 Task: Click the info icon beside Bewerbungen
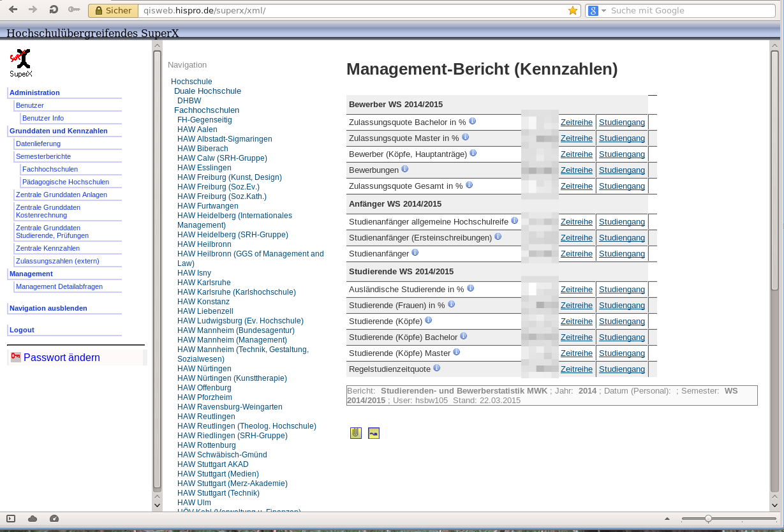[404, 169]
